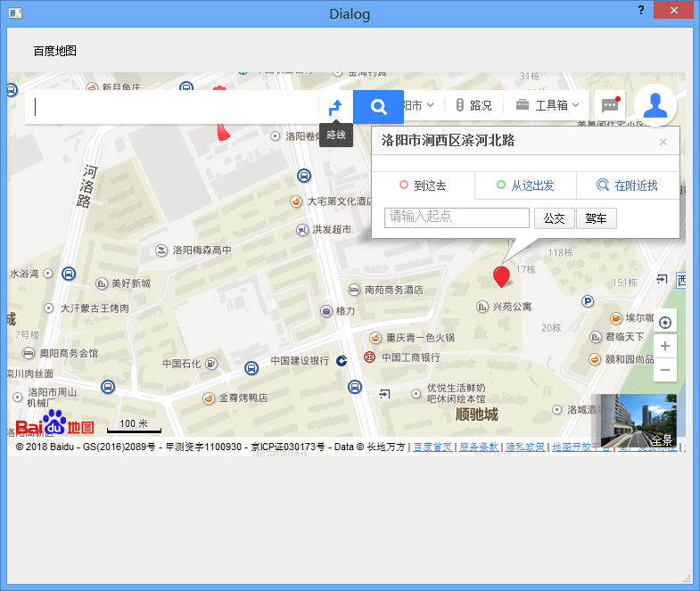Click the 美好新城 building icon
700x591 pixels.
tap(102, 283)
